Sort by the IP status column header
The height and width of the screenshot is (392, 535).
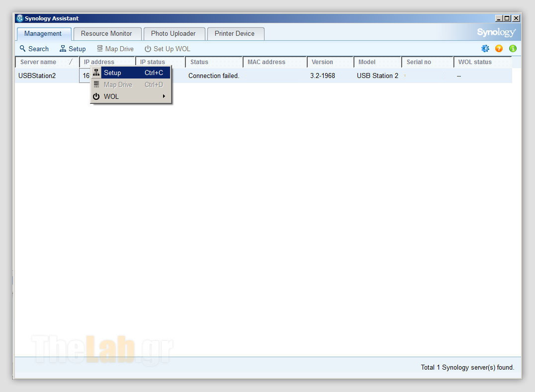coord(161,62)
